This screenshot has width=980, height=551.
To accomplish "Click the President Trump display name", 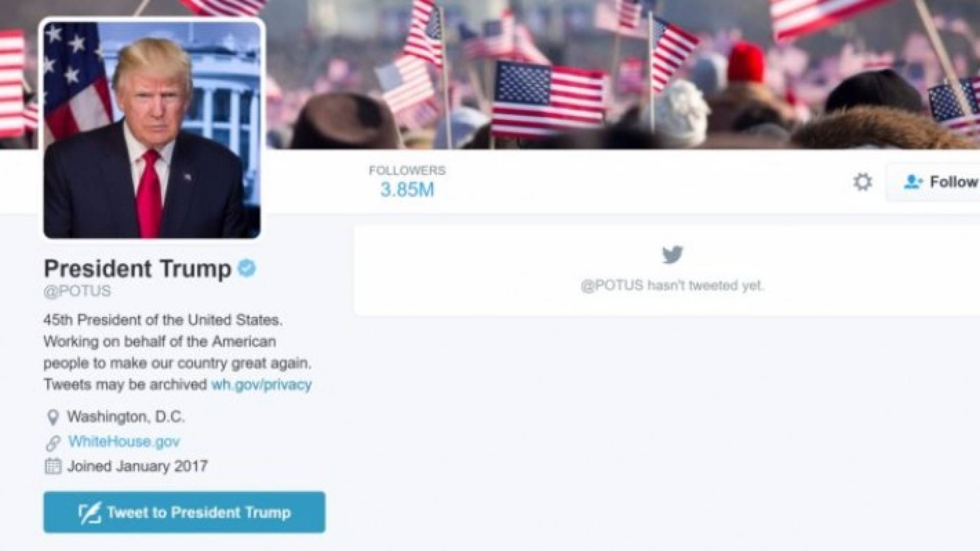I will [138, 268].
